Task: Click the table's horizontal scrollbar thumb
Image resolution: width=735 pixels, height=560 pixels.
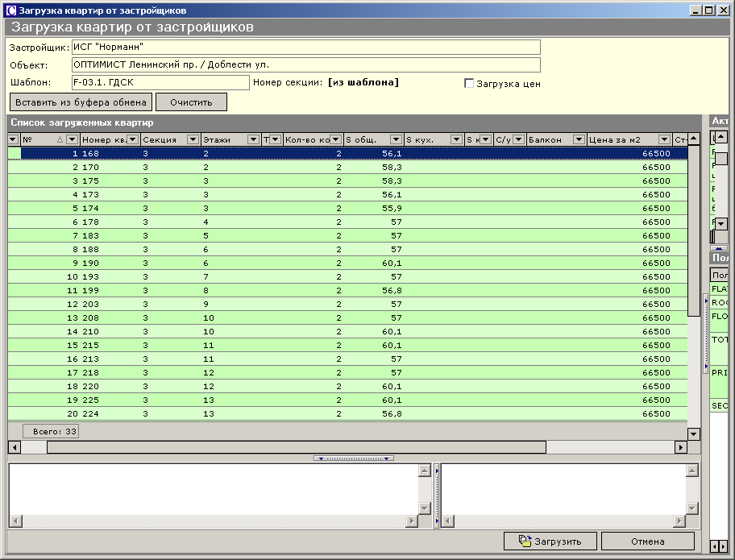Action: coord(295,447)
